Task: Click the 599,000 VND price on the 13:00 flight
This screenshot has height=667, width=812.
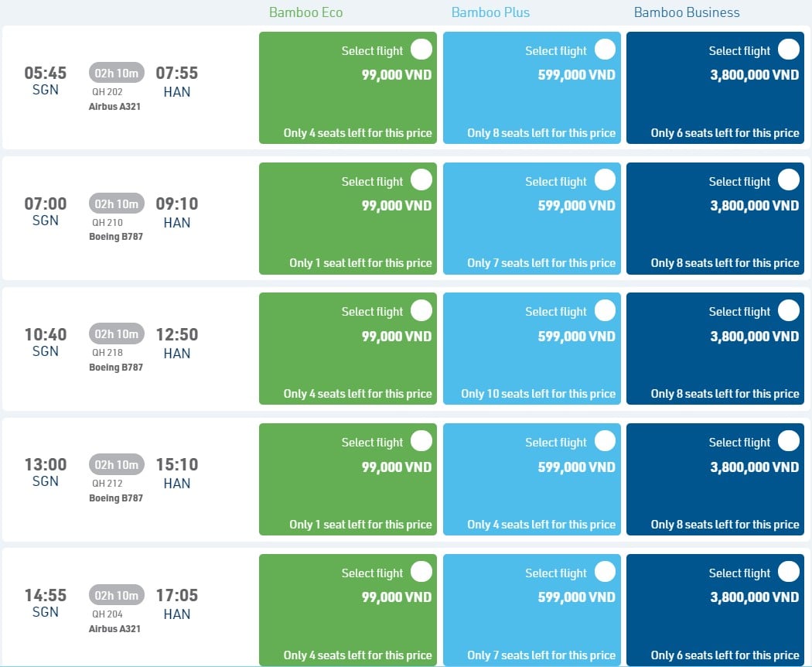Action: [577, 467]
